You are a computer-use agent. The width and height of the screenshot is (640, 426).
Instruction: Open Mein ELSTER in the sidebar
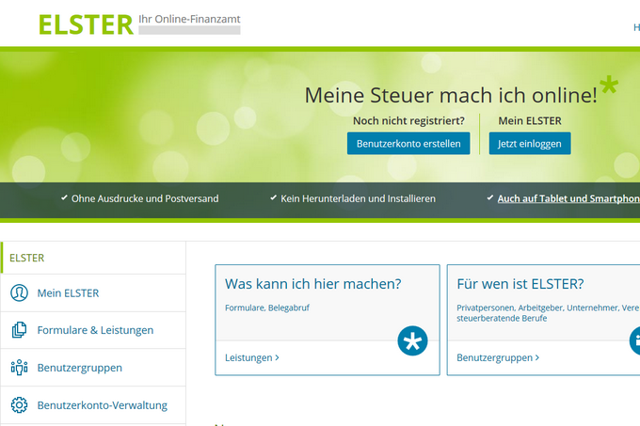point(93,293)
